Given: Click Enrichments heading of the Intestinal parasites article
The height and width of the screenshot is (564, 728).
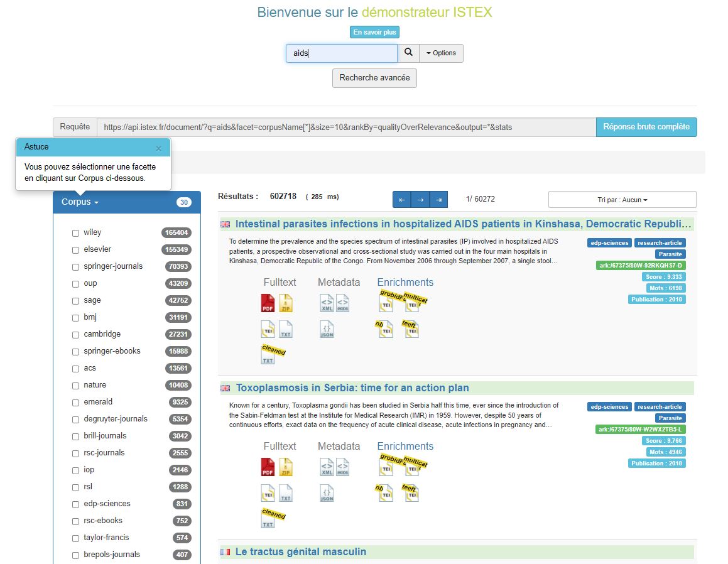Looking at the screenshot, I should (x=405, y=282).
